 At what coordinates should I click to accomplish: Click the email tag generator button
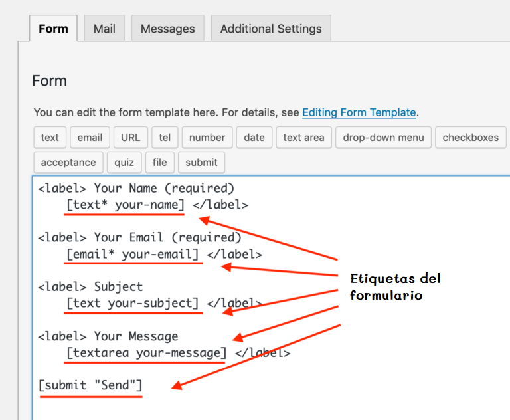pyautogui.click(x=90, y=138)
